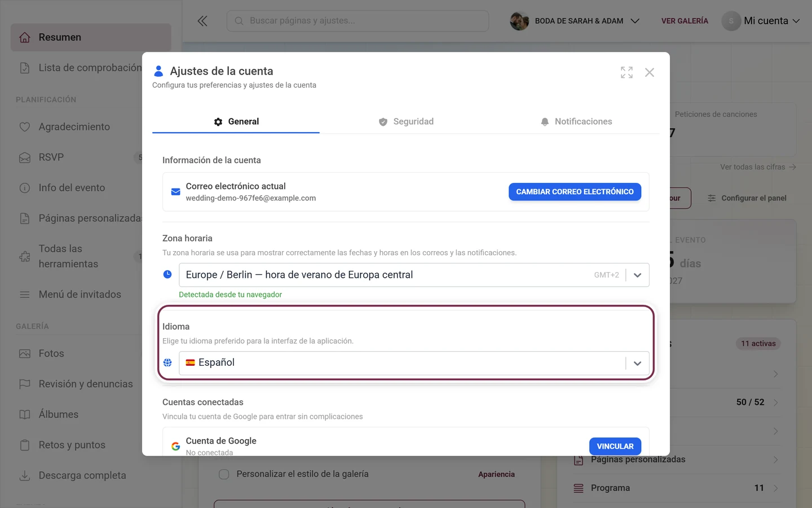812x508 pixels.
Task: Click the email wedding-demo-967fe6@example.com text
Action: pyautogui.click(x=251, y=198)
